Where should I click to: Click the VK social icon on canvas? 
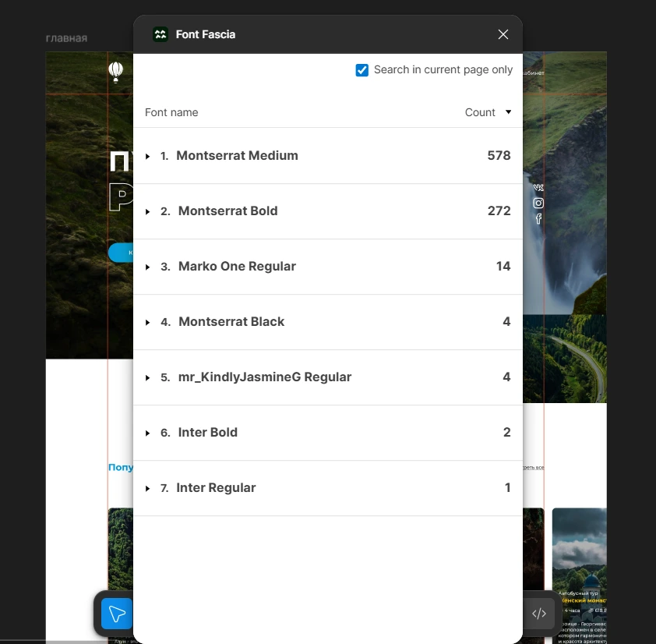[538, 187]
